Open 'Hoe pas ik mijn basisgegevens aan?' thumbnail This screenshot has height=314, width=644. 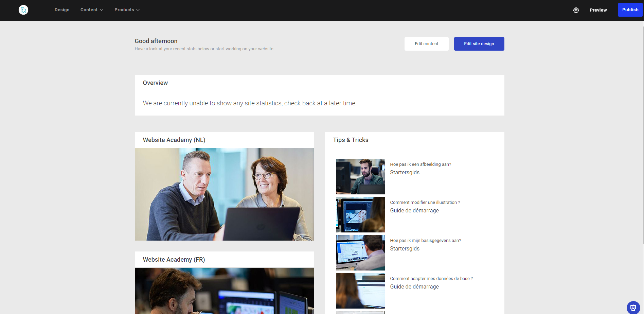pyautogui.click(x=360, y=253)
